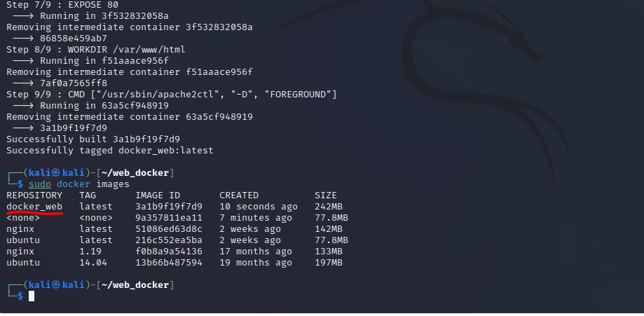Viewport: 644px width, 316px height.
Task: Select image ID 3a1b9f19f7d9 in docker_web row
Action: point(169,206)
